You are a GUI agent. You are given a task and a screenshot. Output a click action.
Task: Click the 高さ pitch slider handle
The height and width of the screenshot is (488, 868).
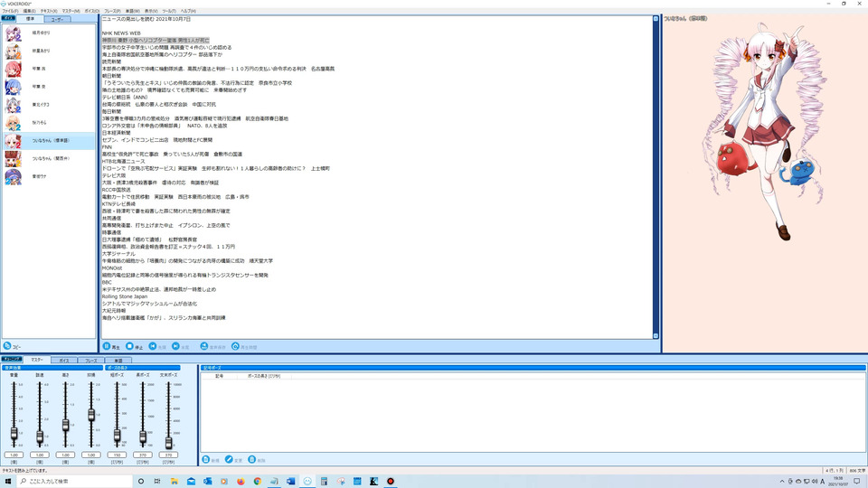pos(65,425)
